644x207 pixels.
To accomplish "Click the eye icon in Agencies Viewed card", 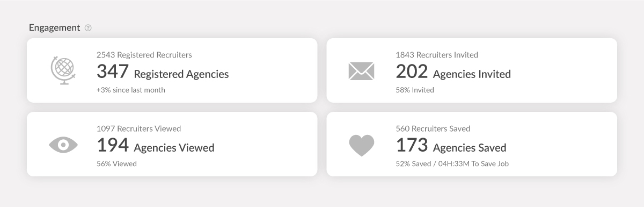I will coord(63,145).
